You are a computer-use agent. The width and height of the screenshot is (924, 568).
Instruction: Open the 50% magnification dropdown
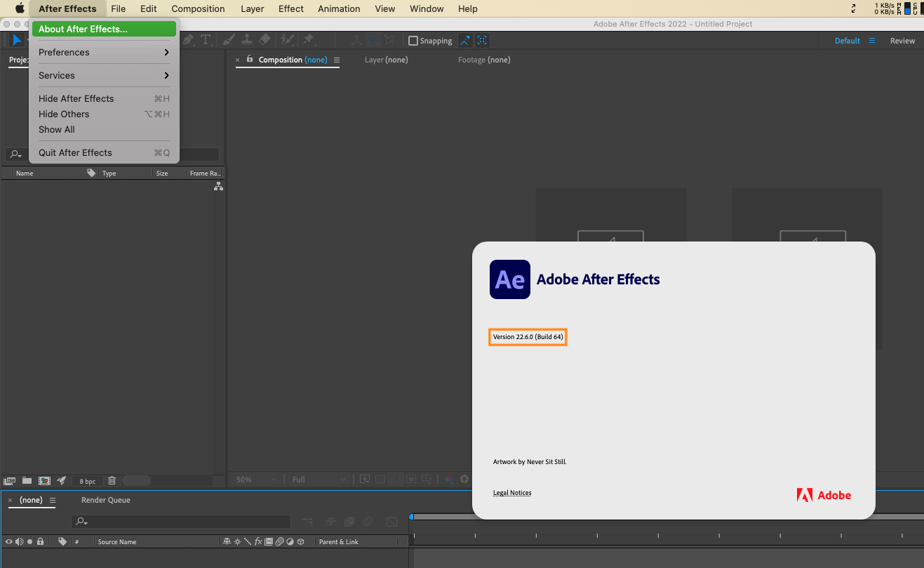(256, 479)
